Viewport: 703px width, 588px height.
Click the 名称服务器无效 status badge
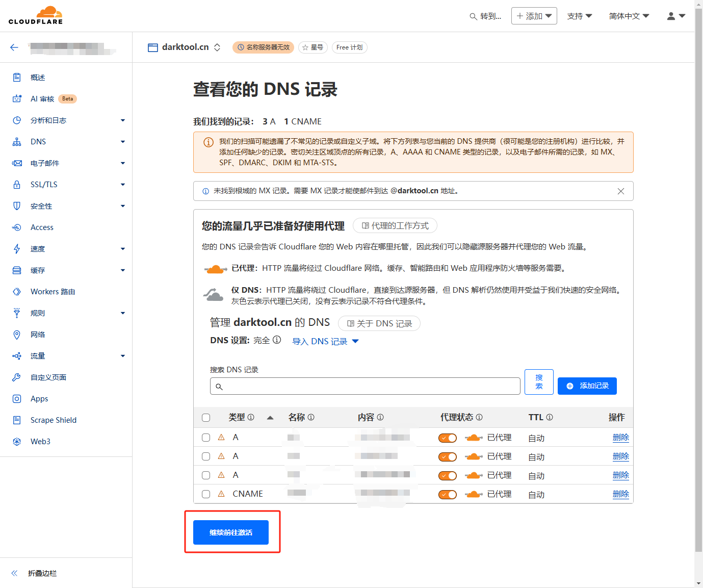point(263,47)
